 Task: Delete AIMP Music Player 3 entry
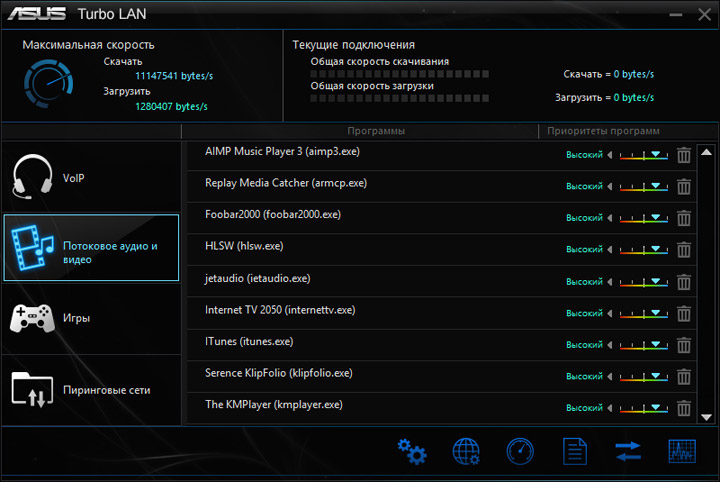coord(684,155)
